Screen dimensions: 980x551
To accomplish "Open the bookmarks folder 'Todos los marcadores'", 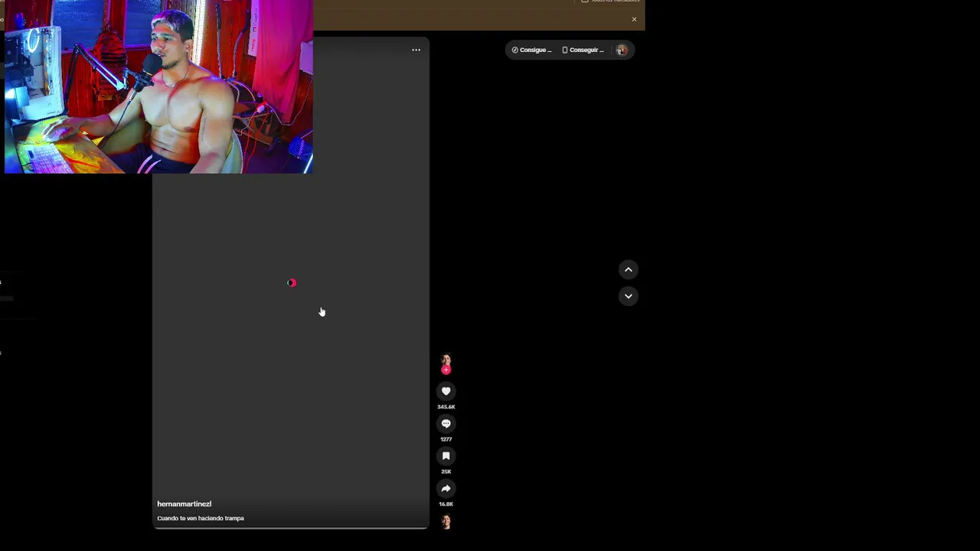I will [x=610, y=2].
